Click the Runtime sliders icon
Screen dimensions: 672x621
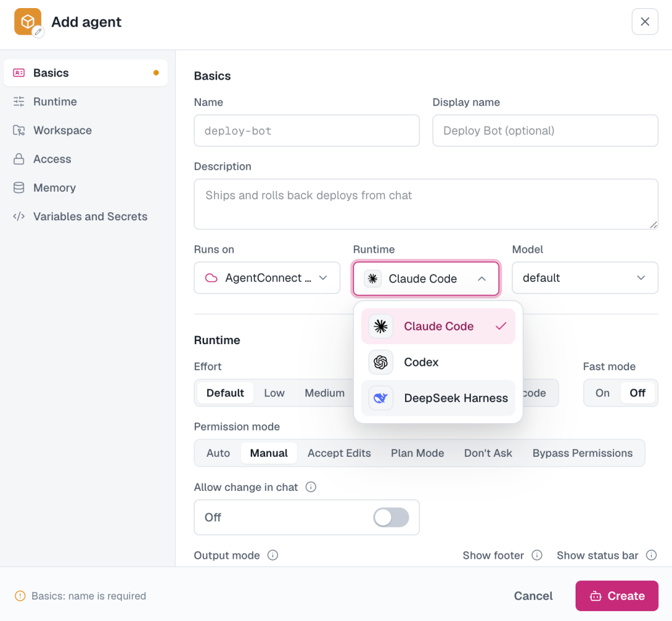(19, 101)
